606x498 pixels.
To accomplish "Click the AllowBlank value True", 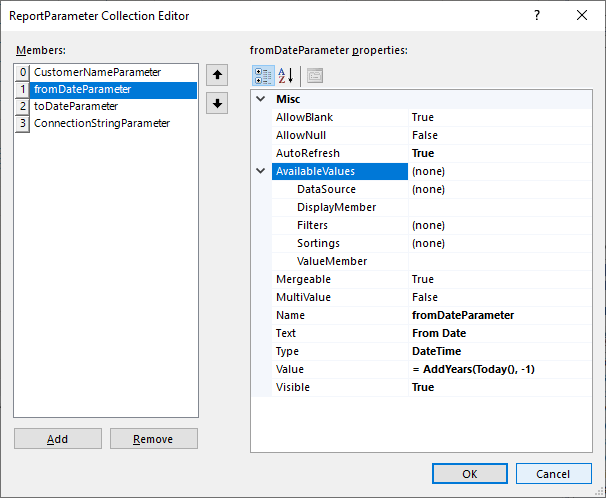I will coord(500,117).
